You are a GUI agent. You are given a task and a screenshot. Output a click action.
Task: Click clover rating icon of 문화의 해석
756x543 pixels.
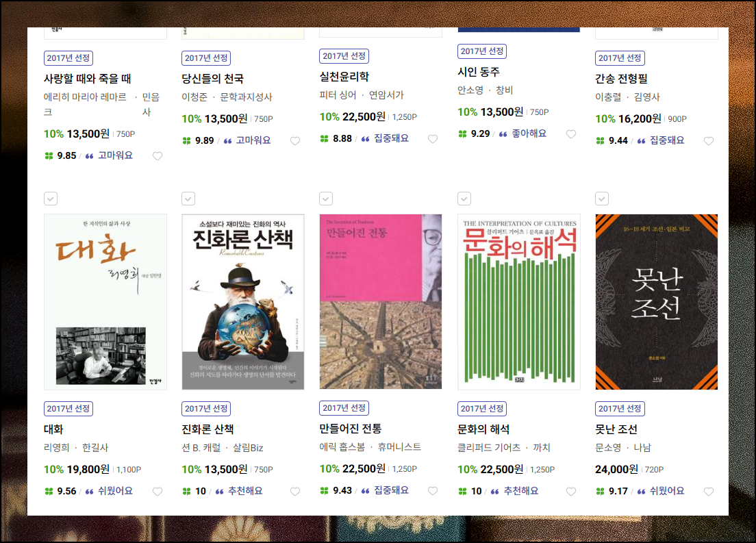point(462,492)
